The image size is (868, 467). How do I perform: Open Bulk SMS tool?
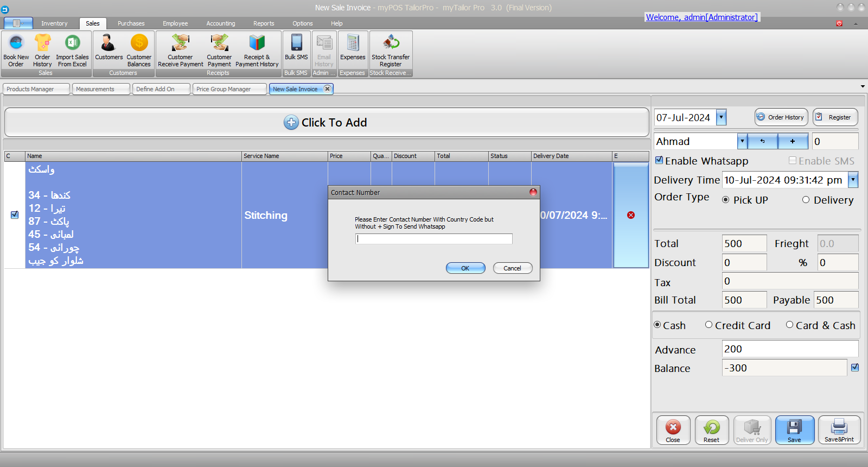click(x=296, y=48)
